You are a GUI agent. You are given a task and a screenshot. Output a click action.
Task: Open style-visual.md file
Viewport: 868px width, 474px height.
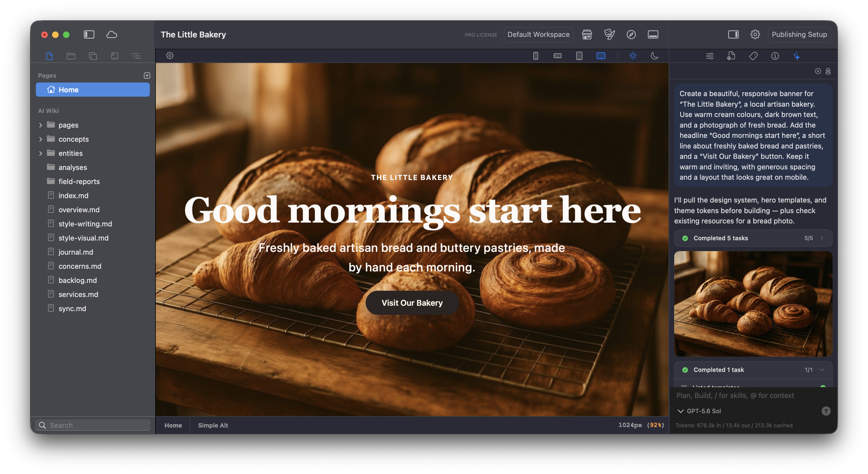coord(83,238)
